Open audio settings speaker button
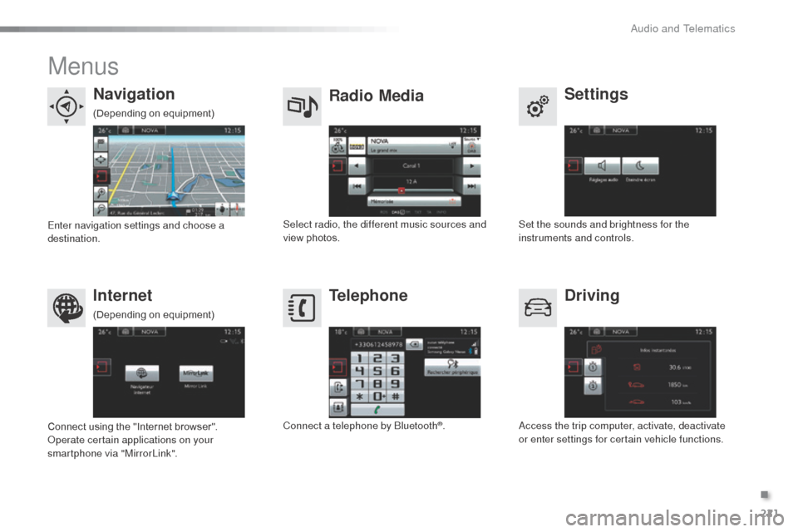This screenshot has width=798, height=532. (602, 166)
